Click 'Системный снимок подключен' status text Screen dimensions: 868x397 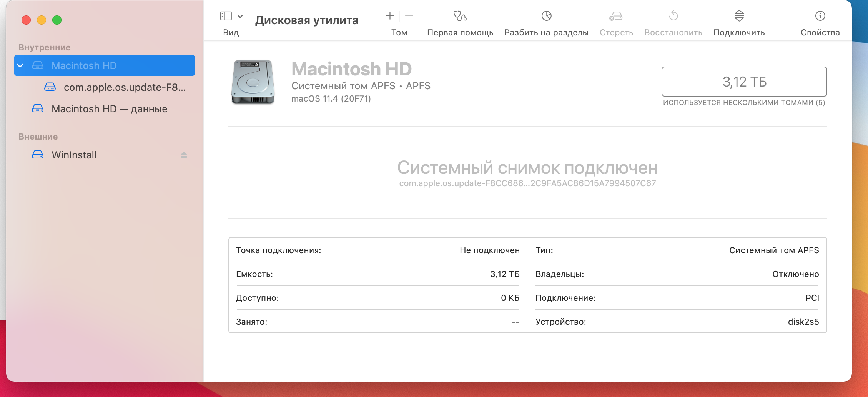pos(527,168)
